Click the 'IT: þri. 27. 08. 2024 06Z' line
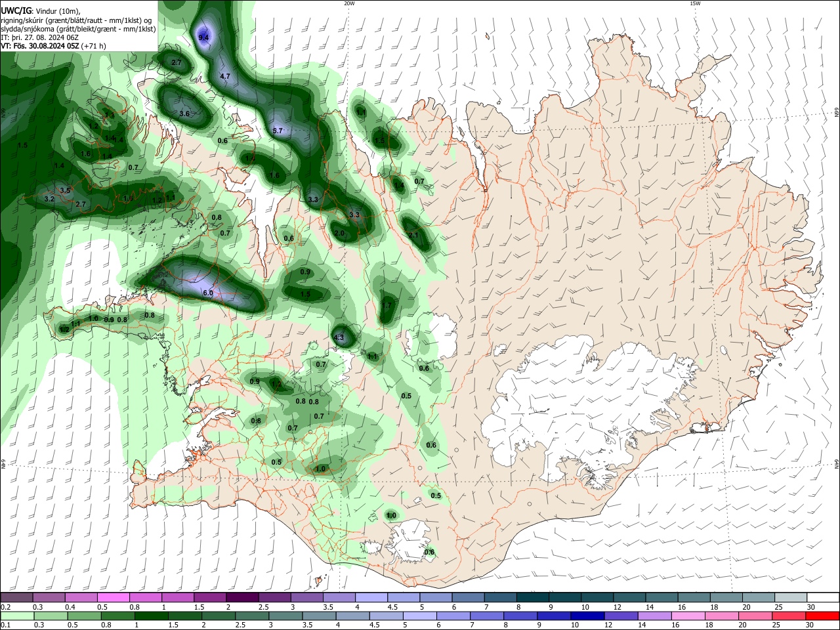 tap(41, 37)
